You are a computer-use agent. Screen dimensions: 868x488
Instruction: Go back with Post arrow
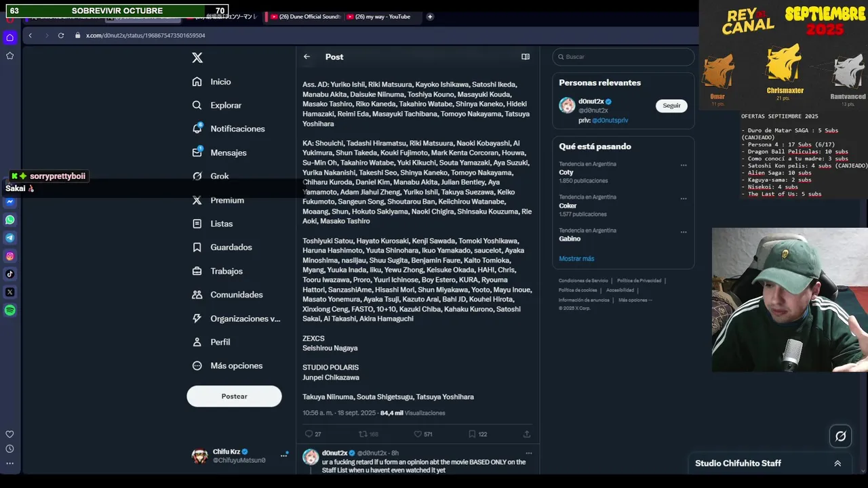(307, 57)
